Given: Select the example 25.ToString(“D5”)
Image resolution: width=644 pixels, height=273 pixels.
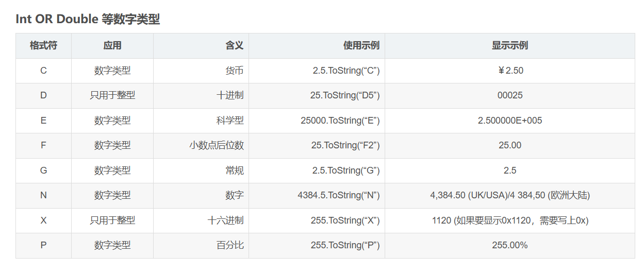Looking at the screenshot, I should click(345, 95).
